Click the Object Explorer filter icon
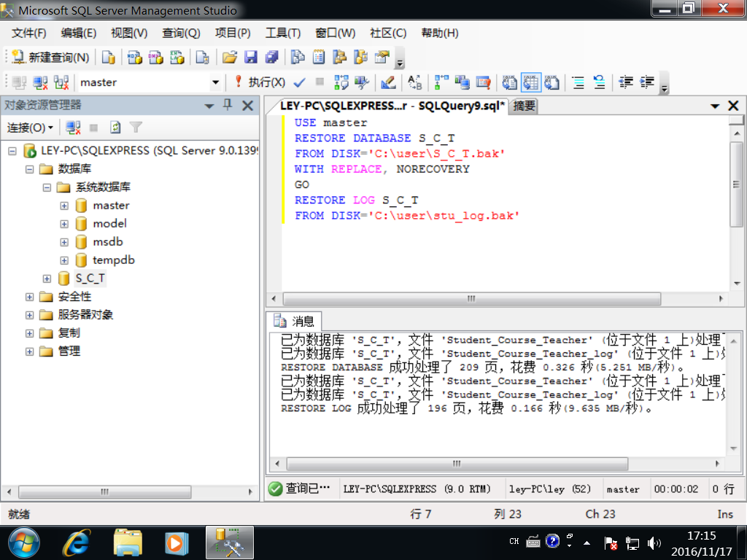 click(x=136, y=128)
